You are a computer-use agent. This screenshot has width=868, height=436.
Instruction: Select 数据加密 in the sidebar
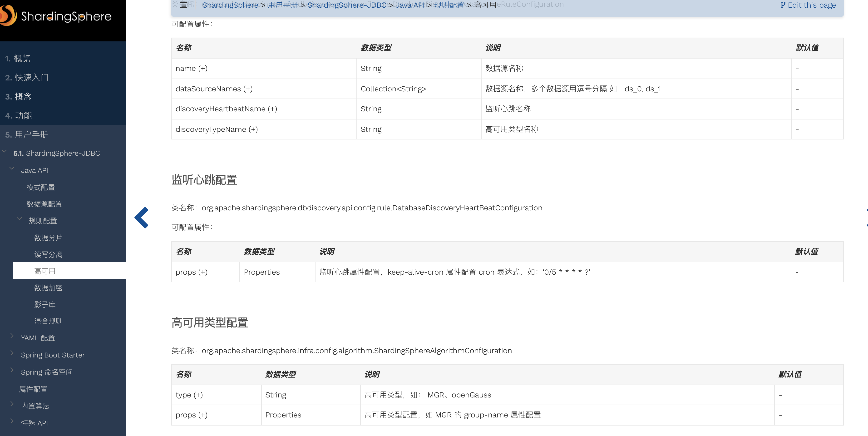tap(48, 288)
